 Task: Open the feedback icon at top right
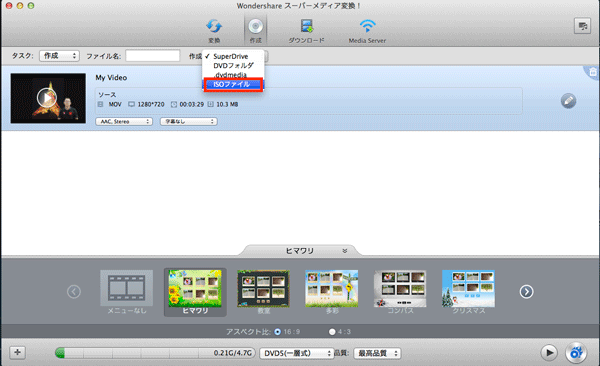582,26
